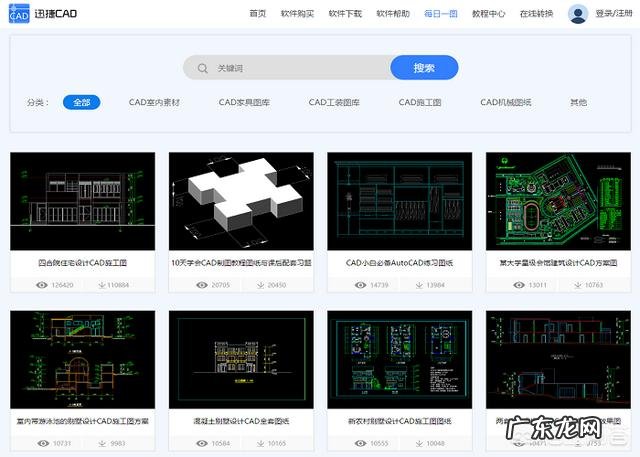Open the bottom-right red-line section thumbnail
Viewport: 640px width, 457px height.
tap(558, 359)
